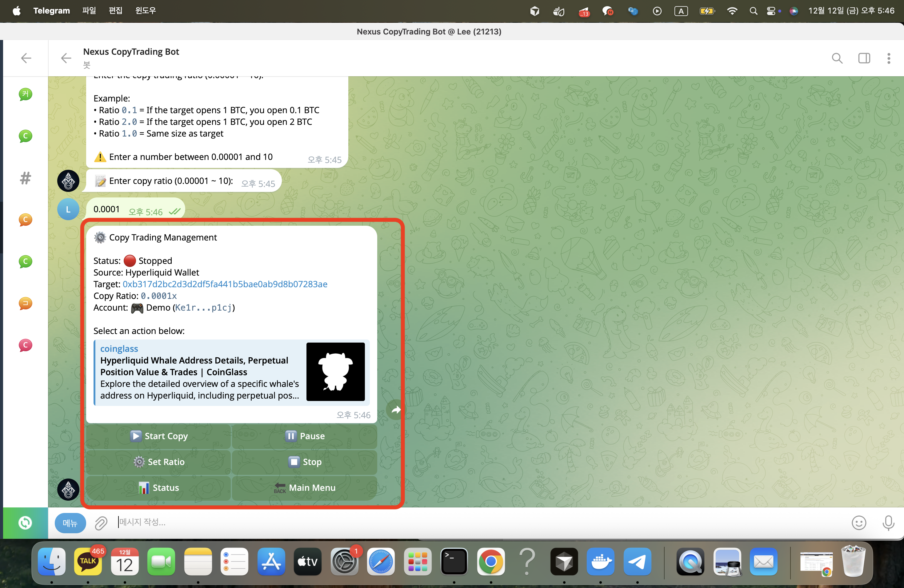Open the three-dot more options menu
904x588 pixels.
coord(888,58)
